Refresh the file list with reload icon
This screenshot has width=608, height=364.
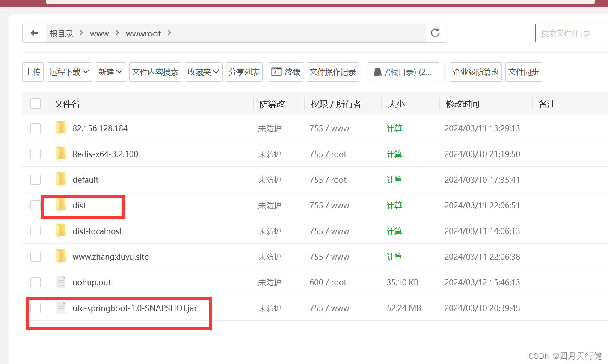point(435,33)
